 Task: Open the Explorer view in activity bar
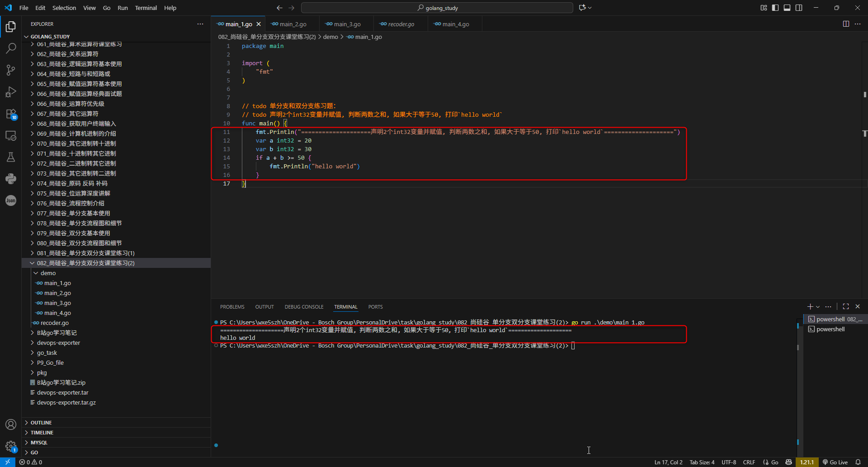(11, 27)
